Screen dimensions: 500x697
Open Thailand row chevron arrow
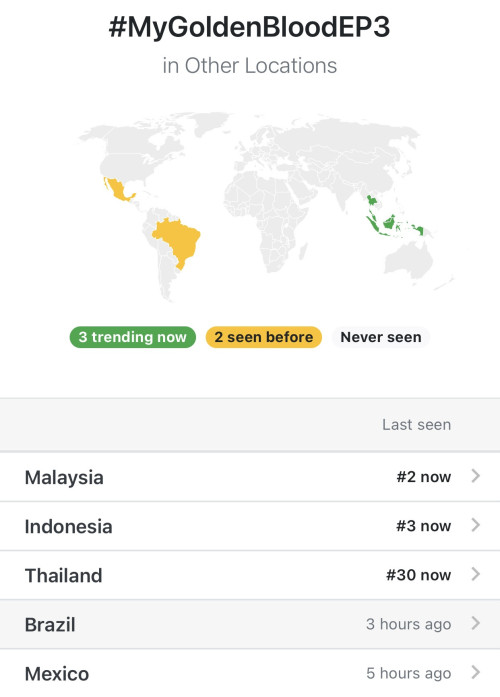pyautogui.click(x=476, y=574)
